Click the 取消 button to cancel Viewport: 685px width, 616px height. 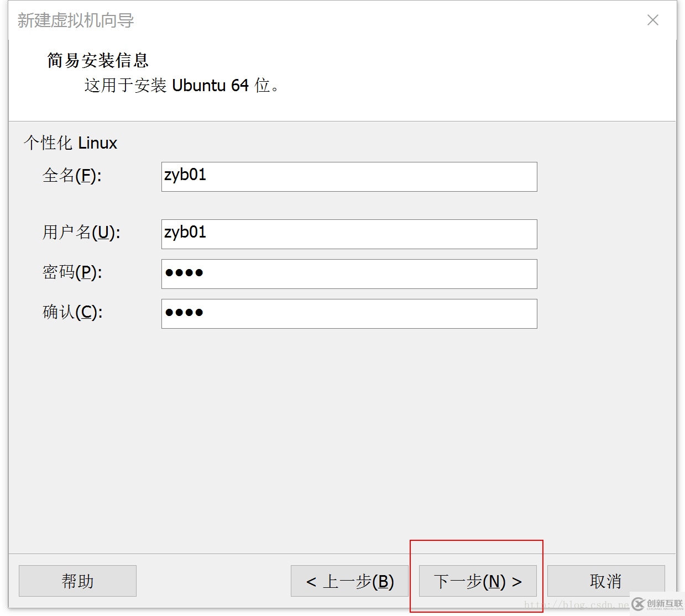pyautogui.click(x=605, y=581)
